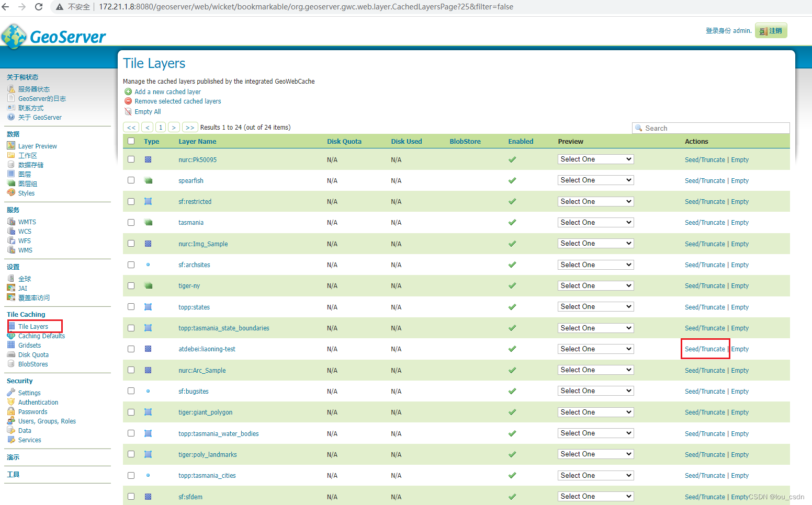The image size is (812, 505).
Task: Open Tile Layers in sidebar menu
Action: [x=33, y=326]
